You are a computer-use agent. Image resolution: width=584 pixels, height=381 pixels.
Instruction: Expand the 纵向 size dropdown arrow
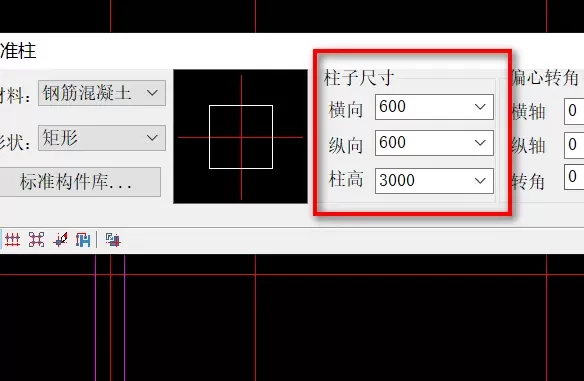click(480, 143)
